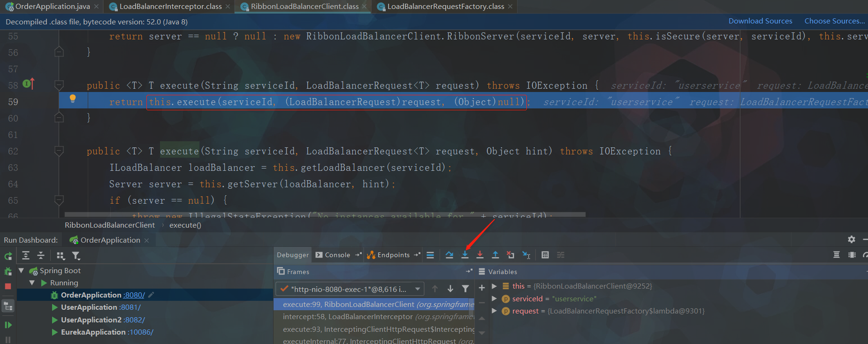The image size is (868, 344).
Task: Fold the execute method at line 62
Action: click(x=59, y=151)
